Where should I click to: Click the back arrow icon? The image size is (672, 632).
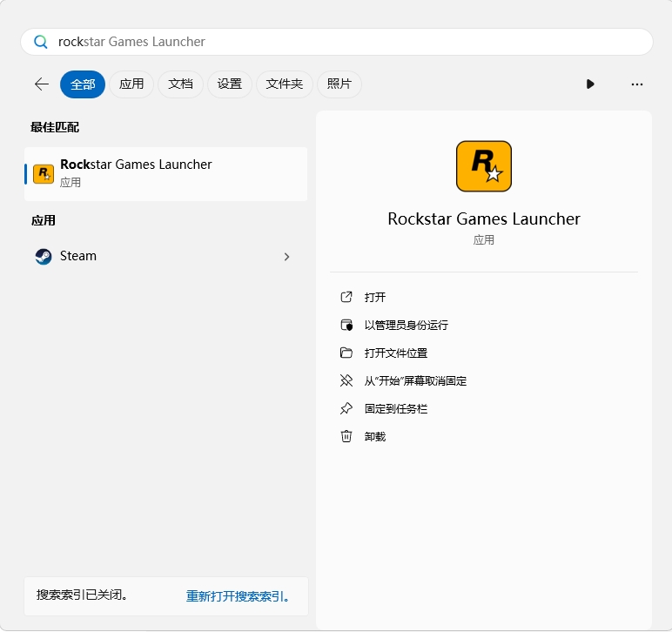(x=41, y=84)
